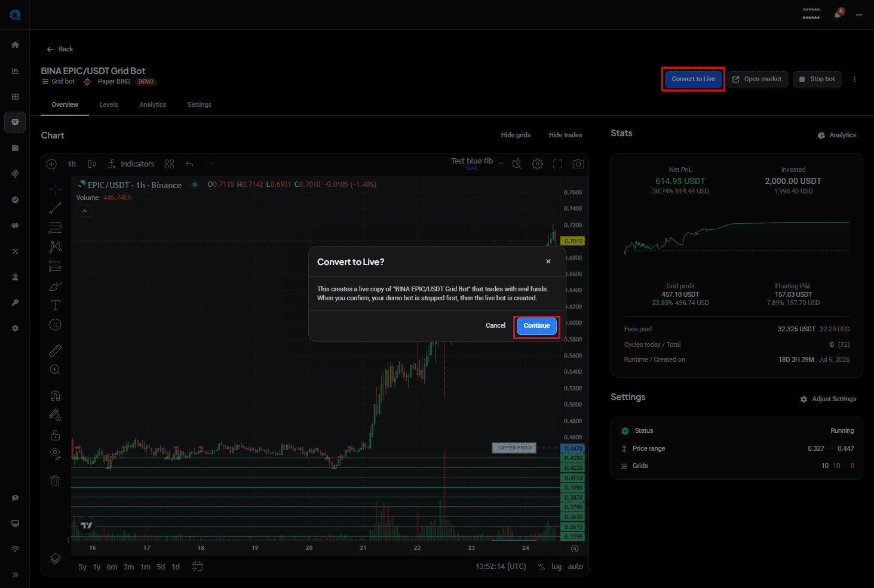Screen dimensions: 874x588
Task: Open Adjust Settings link
Action: click(x=828, y=399)
